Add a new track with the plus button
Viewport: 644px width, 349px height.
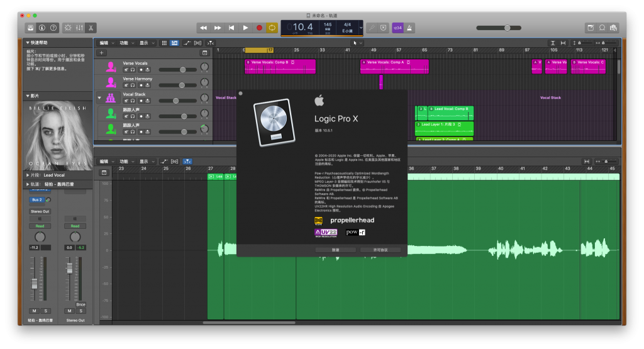pyautogui.click(x=101, y=53)
